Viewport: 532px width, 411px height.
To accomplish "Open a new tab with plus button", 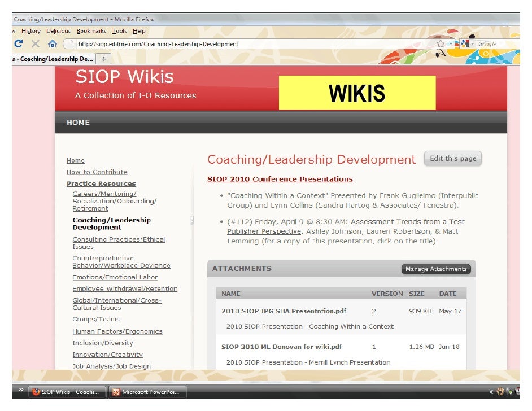I will (103, 59).
